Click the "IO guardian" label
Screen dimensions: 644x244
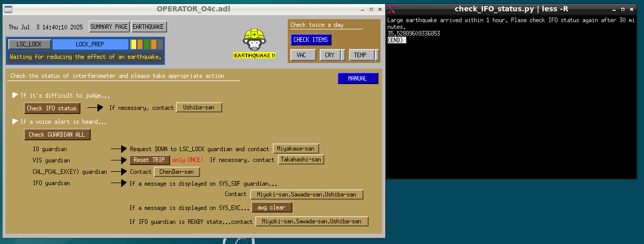pyautogui.click(x=49, y=149)
